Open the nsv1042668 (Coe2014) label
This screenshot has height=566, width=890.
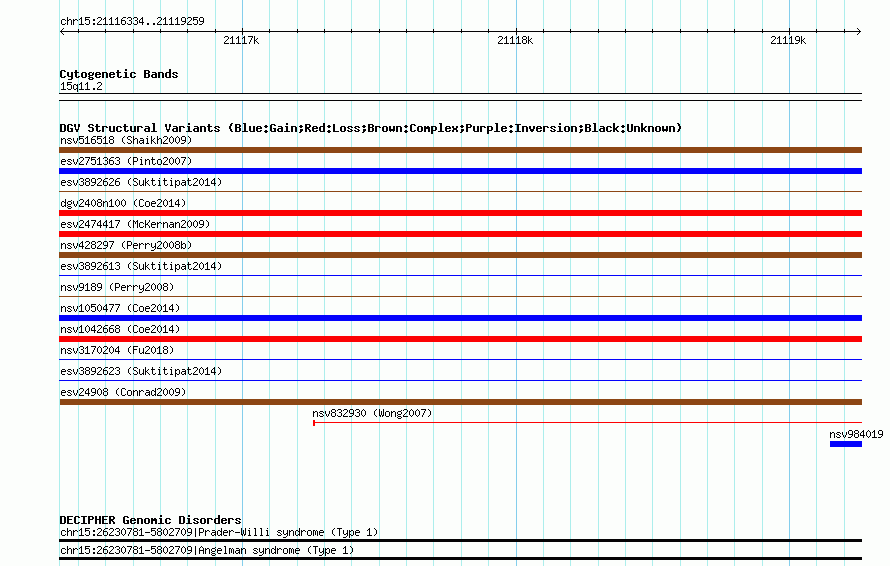[x=120, y=329]
